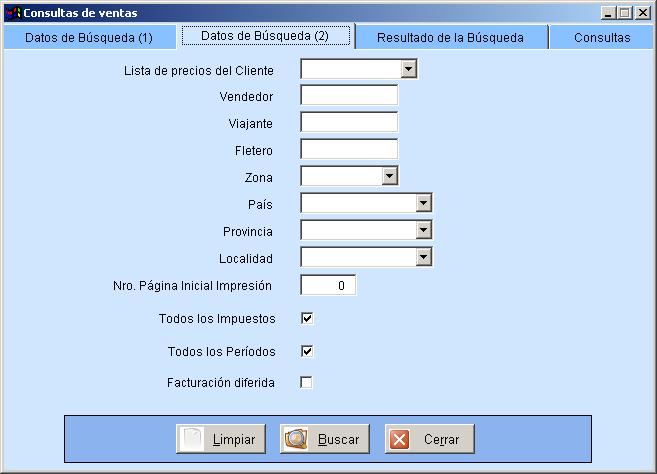Viewport: 657px width, 474px height.
Task: Focus the Viajante input field
Action: coord(349,122)
